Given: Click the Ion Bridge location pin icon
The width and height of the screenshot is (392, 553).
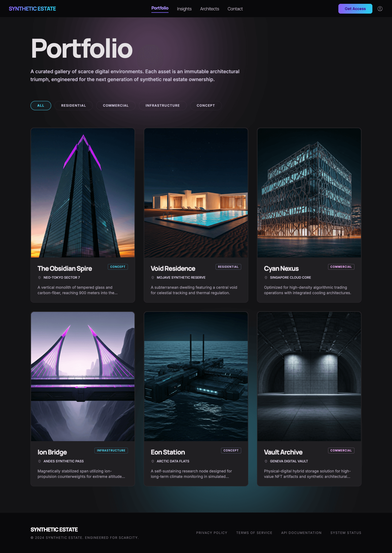Looking at the screenshot, I should pyautogui.click(x=39, y=461).
